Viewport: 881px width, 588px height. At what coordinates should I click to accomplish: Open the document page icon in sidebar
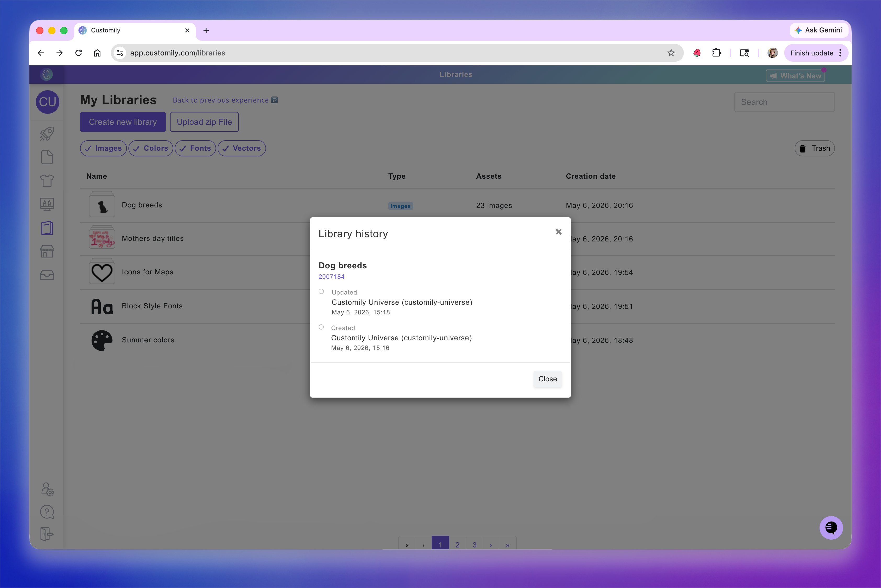pyautogui.click(x=47, y=157)
